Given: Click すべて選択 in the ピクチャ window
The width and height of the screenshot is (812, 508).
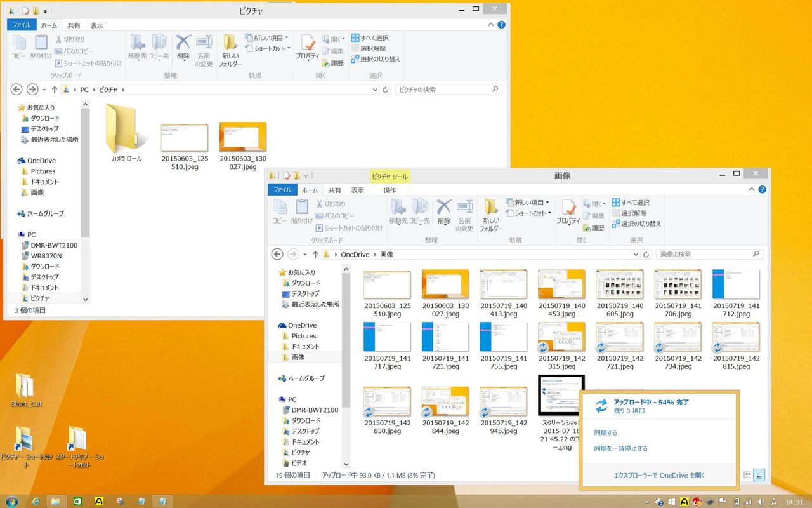Looking at the screenshot, I should click(x=370, y=37).
